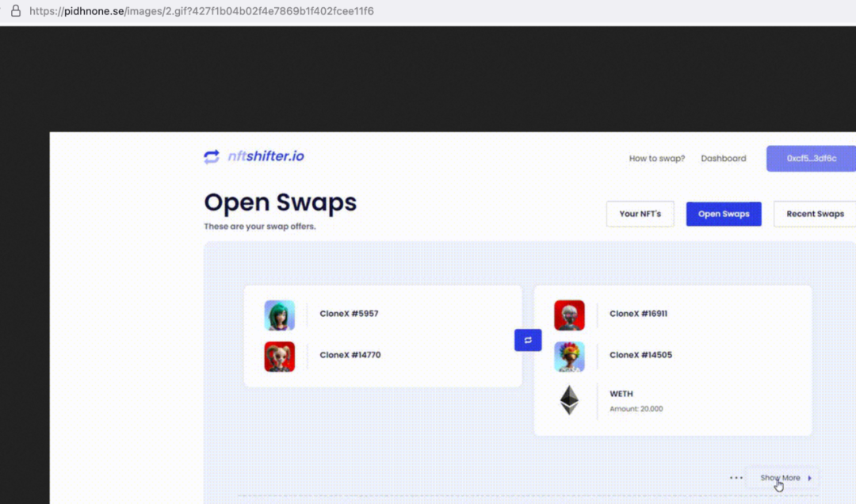Click the CloneX #14770 label

pos(350,355)
